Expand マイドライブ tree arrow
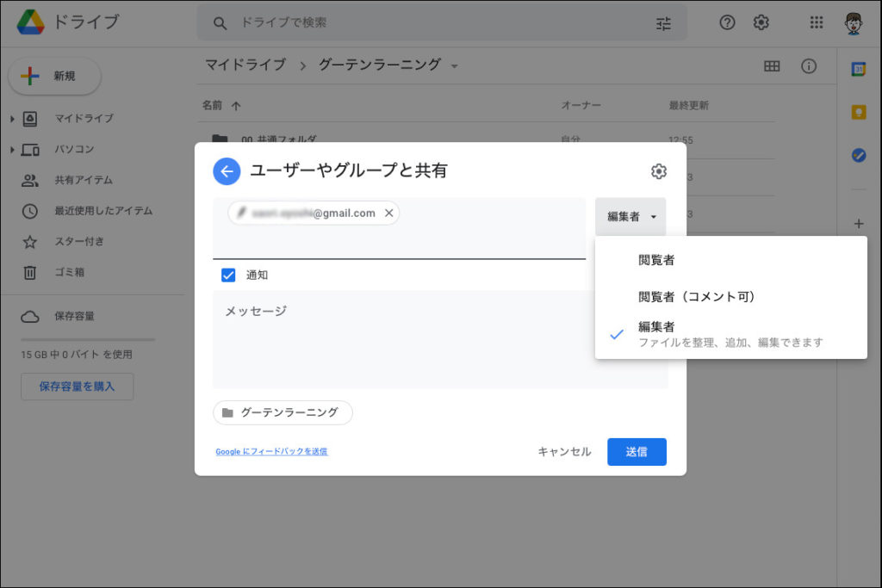 point(12,119)
